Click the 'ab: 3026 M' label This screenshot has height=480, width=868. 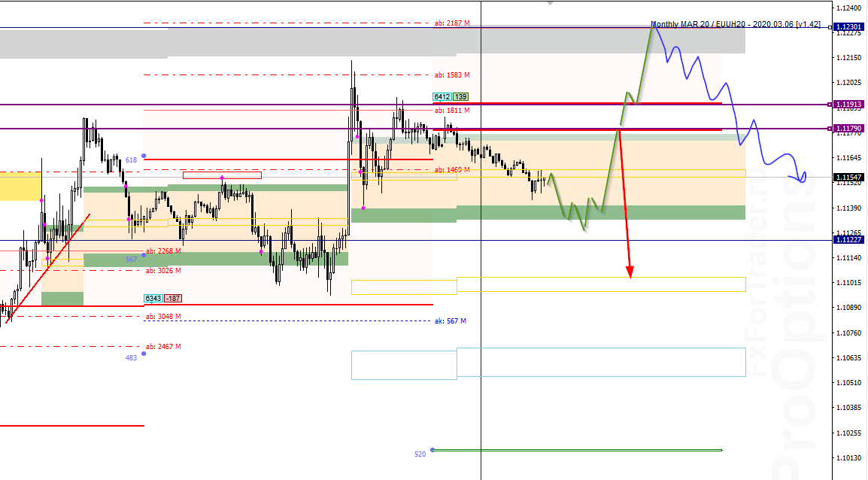[x=163, y=271]
